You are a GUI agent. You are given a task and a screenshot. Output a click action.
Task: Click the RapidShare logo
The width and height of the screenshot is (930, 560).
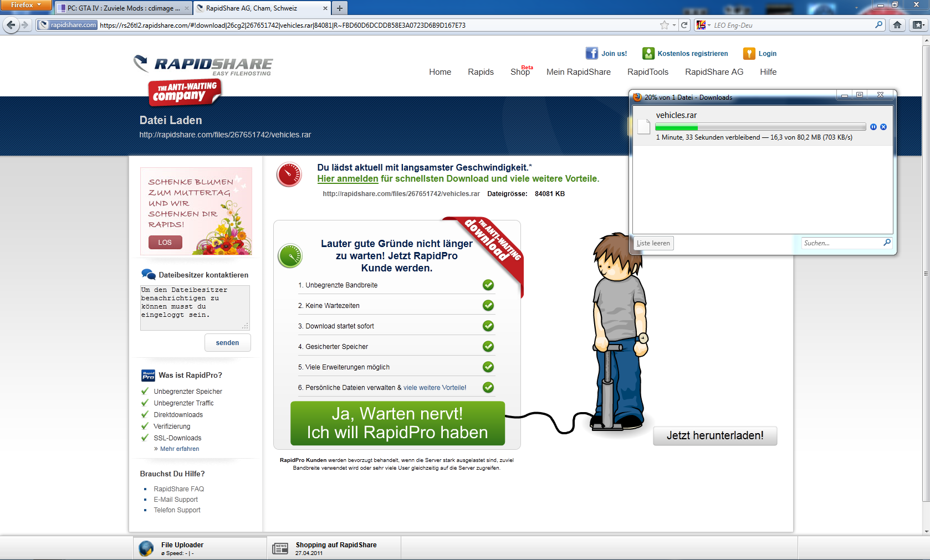[x=203, y=65]
